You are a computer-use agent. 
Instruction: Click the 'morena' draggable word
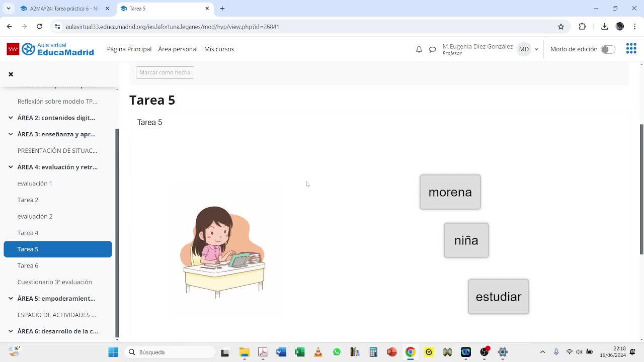450,192
